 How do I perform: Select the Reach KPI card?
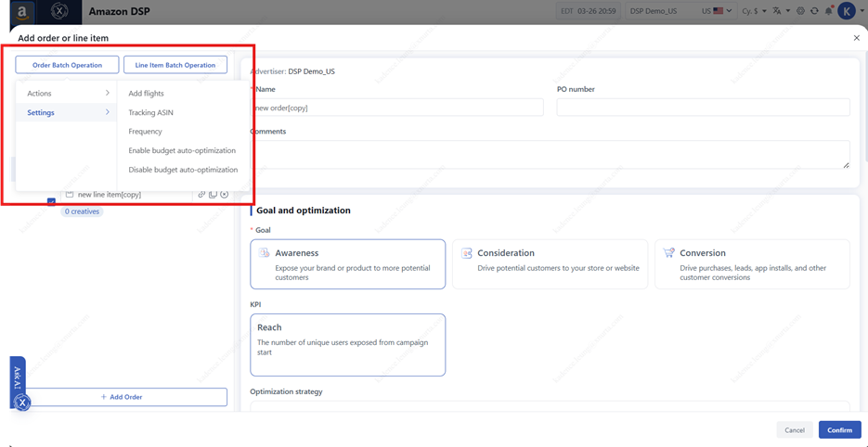point(347,345)
